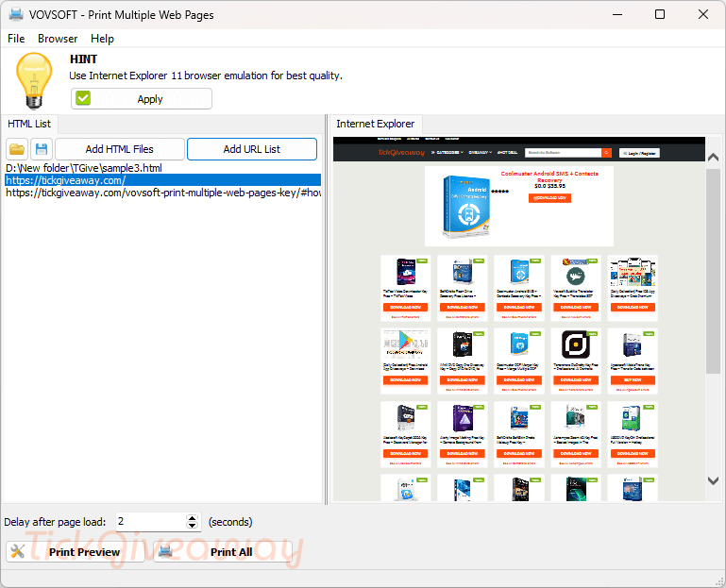This screenshot has width=726, height=588.
Task: Increase the delay seconds with up arrow
Action: [193, 518]
